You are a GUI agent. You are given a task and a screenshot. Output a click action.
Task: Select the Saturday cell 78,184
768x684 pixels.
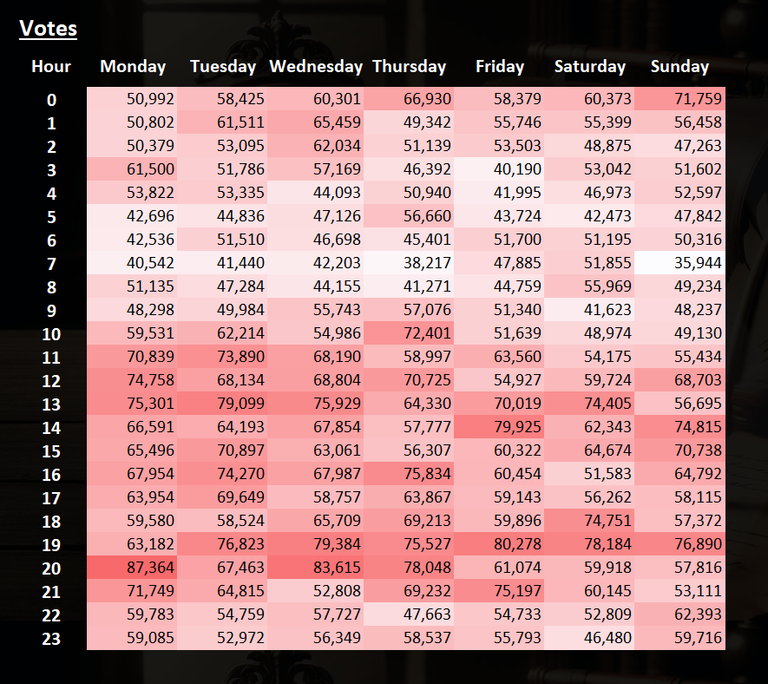[x=589, y=543]
